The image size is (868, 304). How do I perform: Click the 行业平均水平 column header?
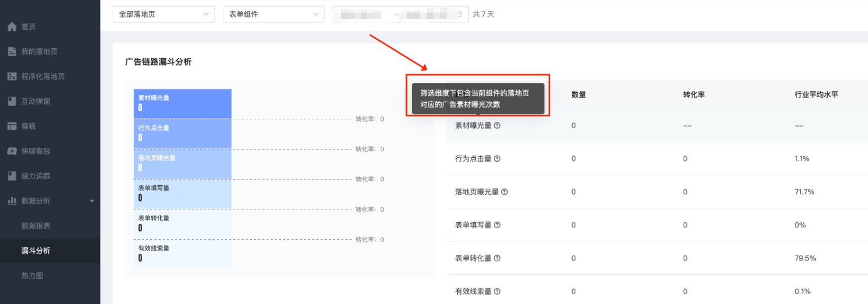click(816, 95)
